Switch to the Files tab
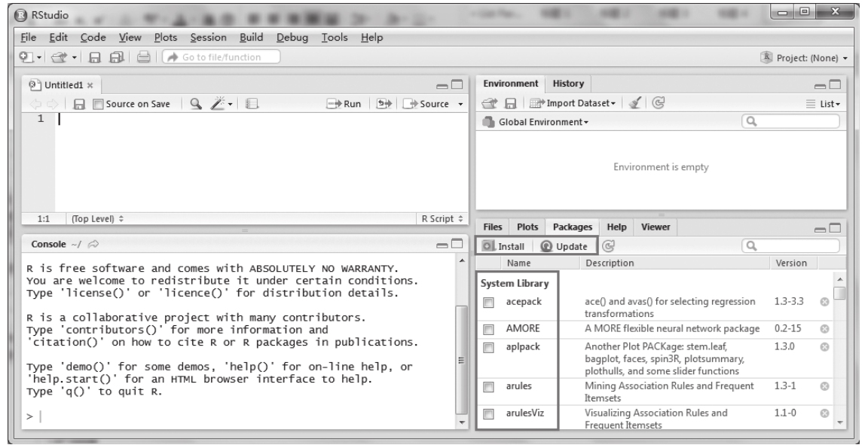Image resolution: width=868 pixels, height=448 pixels. 492,227
